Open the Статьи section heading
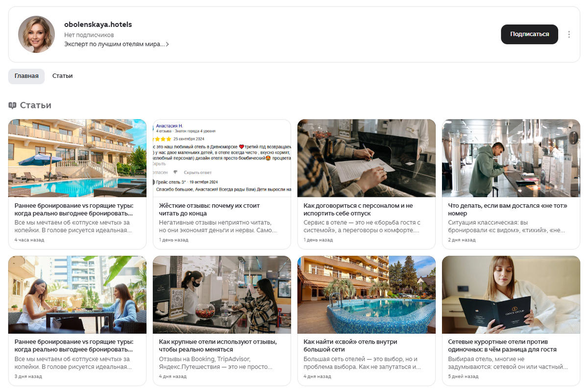Screen dimensions: 588x389 [x=35, y=105]
